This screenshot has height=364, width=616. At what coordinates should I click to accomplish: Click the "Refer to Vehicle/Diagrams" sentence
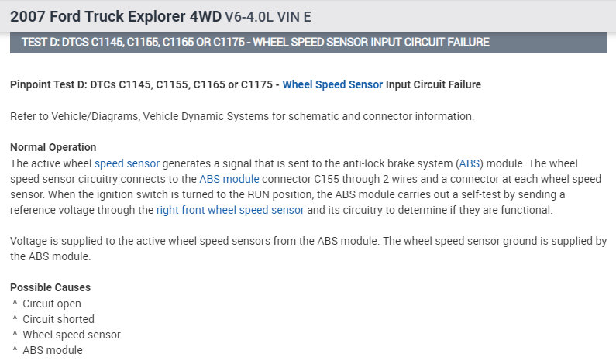tap(242, 116)
